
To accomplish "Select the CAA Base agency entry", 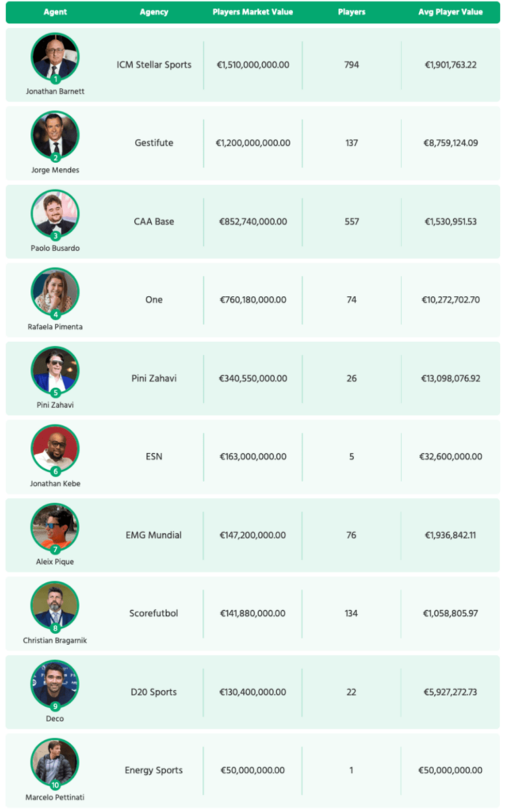I will pos(154,221).
